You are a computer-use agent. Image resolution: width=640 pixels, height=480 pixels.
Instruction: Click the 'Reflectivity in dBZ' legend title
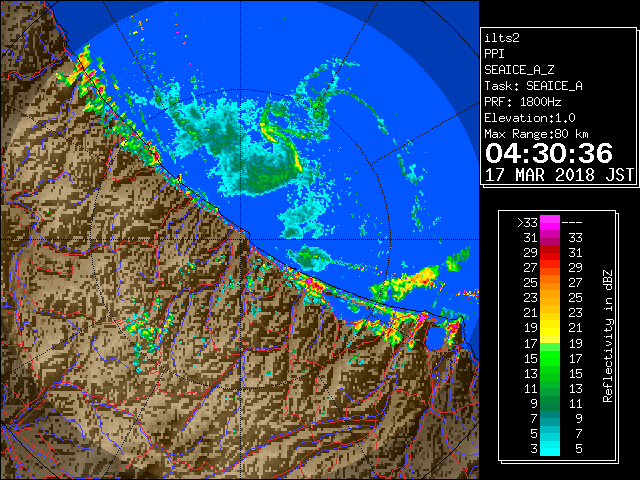click(607, 336)
